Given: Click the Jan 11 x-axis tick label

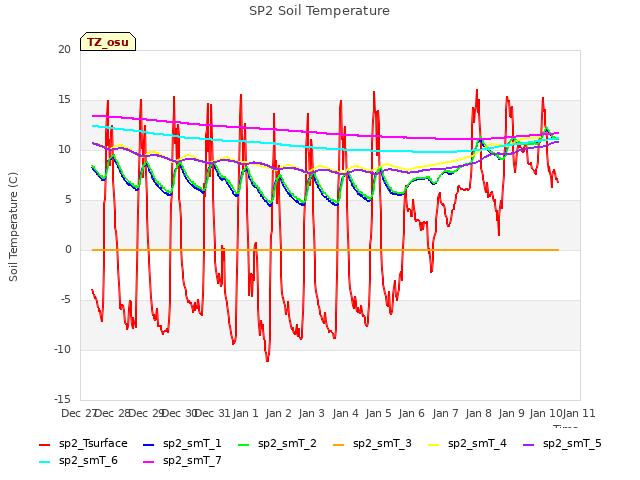Looking at the screenshot, I should 579,413.
